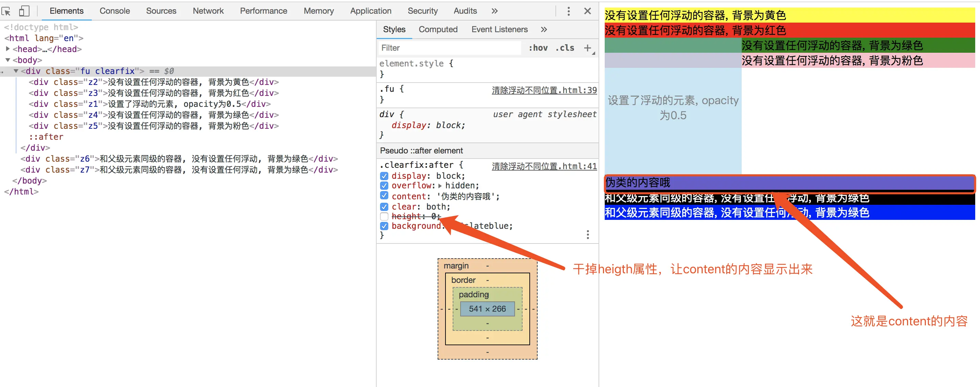Show more Styles pane tabs chevron

click(x=544, y=29)
